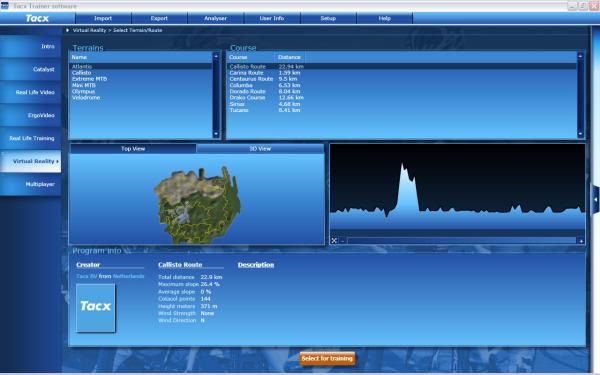Click the Height meters 371 m value
600x375 pixels.
click(x=209, y=306)
